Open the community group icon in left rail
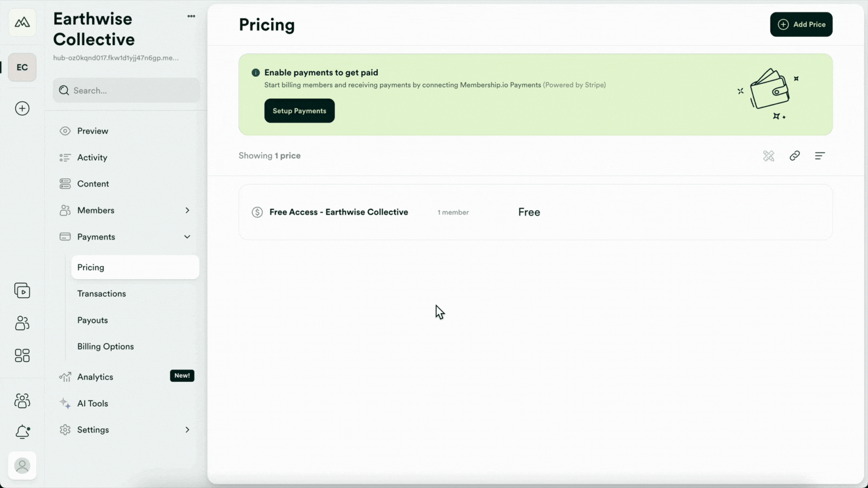 pyautogui.click(x=22, y=400)
